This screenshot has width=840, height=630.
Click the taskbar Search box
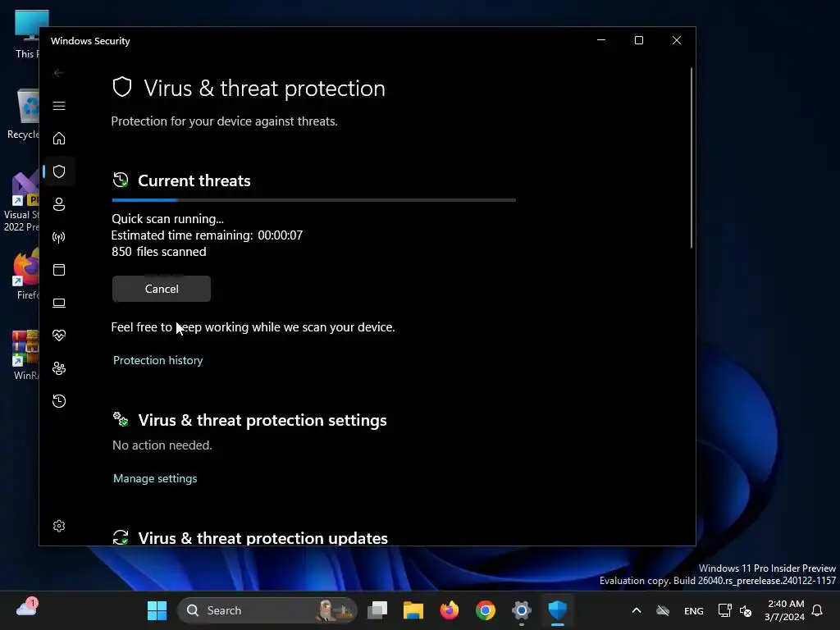pos(267,610)
